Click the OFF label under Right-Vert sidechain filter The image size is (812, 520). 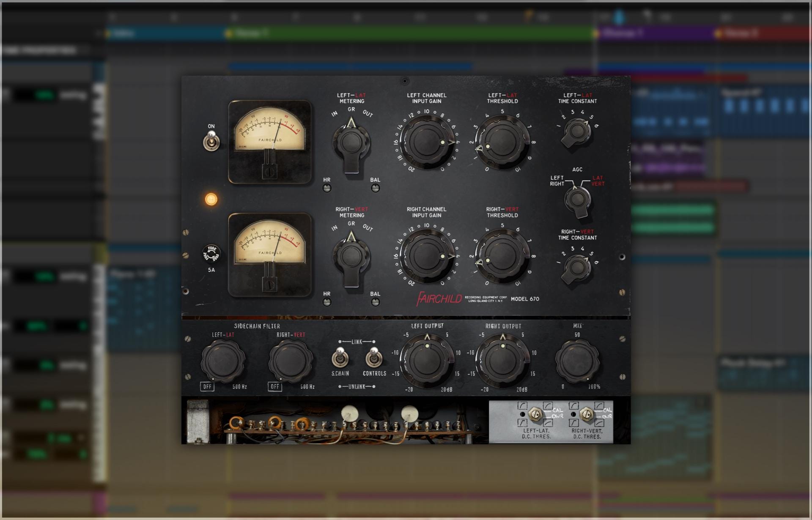click(x=275, y=386)
